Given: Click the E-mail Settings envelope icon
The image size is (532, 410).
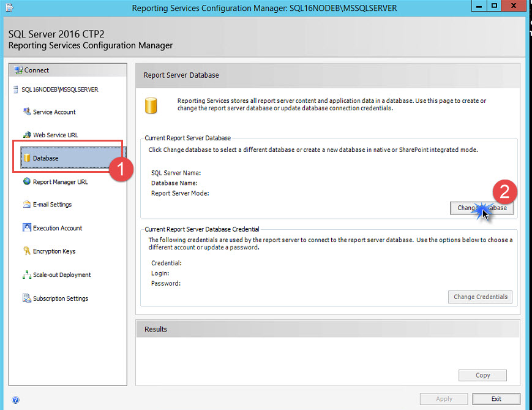Looking at the screenshot, I should pos(27,204).
